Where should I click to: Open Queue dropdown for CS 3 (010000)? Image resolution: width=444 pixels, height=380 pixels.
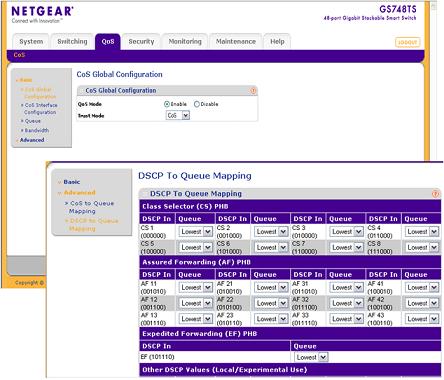[x=346, y=232]
